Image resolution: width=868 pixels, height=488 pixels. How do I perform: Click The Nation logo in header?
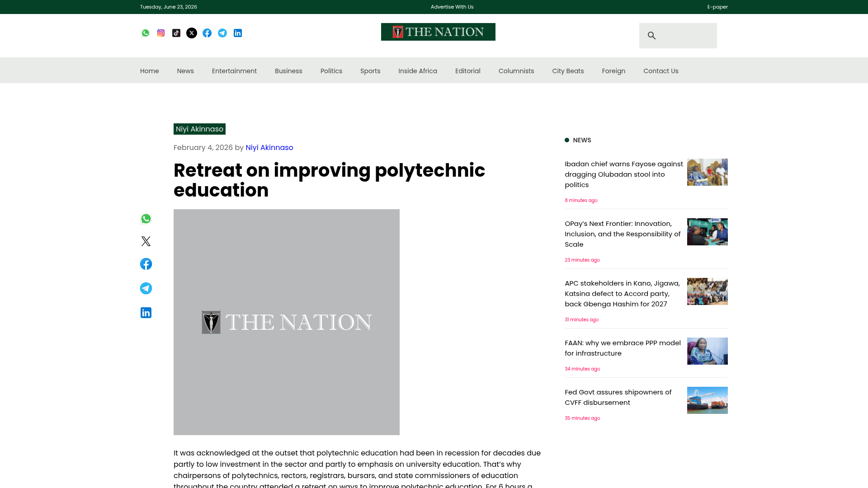[438, 32]
